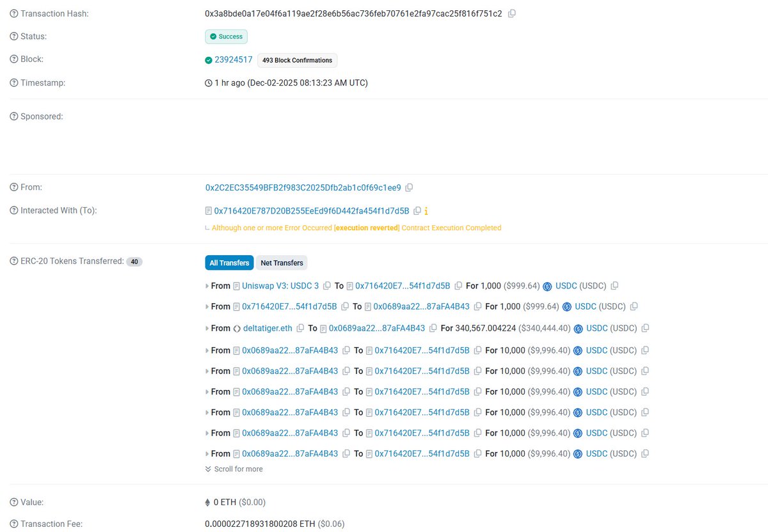
Task: Open 0x0689aa22...87aFA4B43 recipient in deltatiger.eth row
Action: click(x=377, y=328)
